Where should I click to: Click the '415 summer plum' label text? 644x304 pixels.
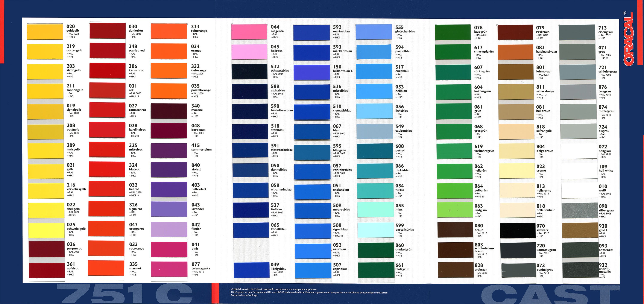pyautogui.click(x=202, y=147)
